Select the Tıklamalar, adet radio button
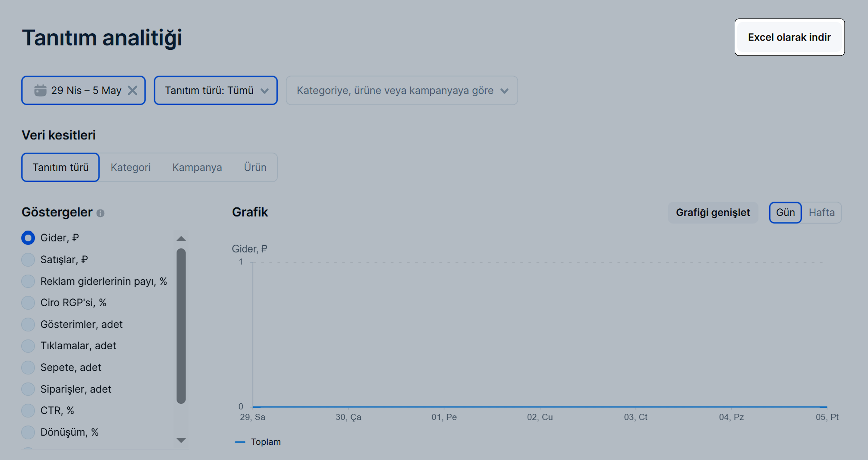This screenshot has height=460, width=868. click(28, 346)
